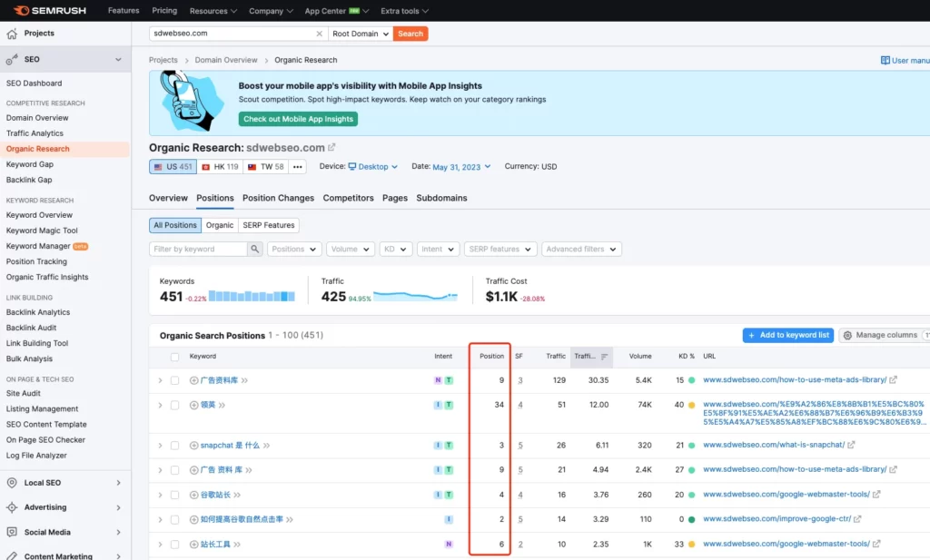The image size is (930, 560).
Task: Select the Organic positions filter tab
Action: click(220, 225)
